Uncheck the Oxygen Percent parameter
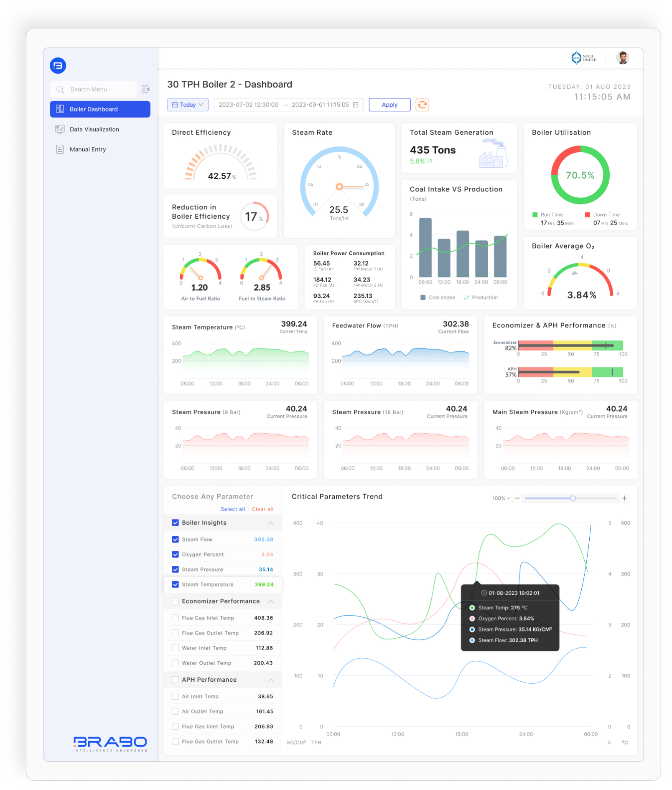The width and height of the screenshot is (672, 790). (x=176, y=555)
